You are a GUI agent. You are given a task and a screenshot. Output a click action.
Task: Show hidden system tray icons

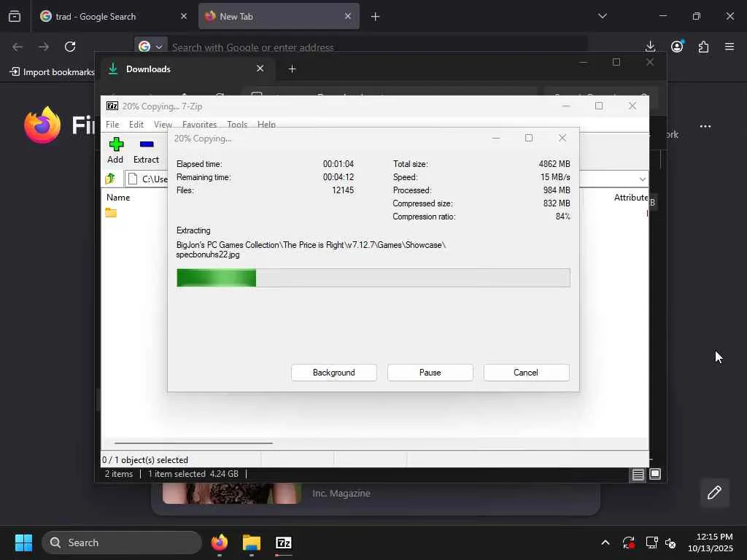(605, 542)
